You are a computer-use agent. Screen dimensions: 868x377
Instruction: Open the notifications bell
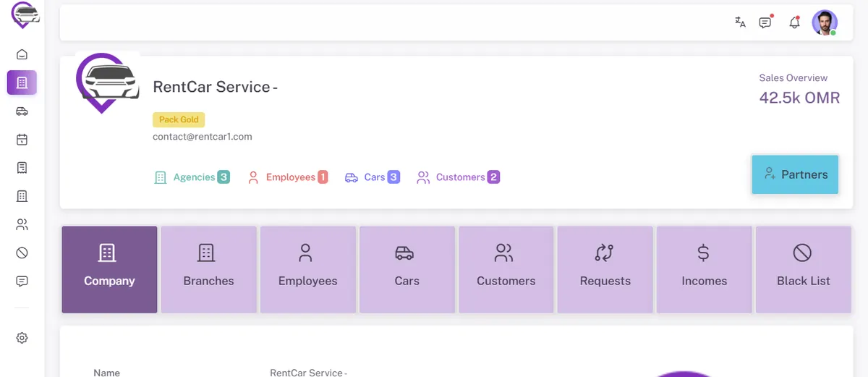tap(794, 22)
